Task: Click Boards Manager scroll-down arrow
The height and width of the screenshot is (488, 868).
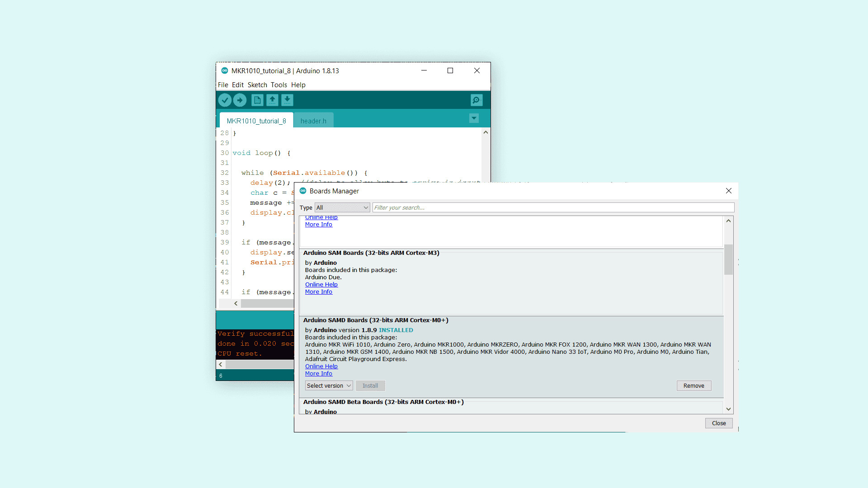Action: (x=728, y=409)
